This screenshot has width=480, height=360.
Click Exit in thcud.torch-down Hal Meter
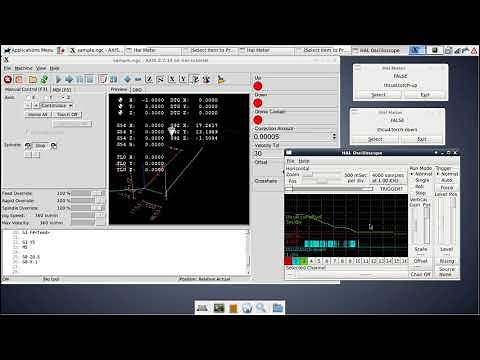click(x=422, y=139)
